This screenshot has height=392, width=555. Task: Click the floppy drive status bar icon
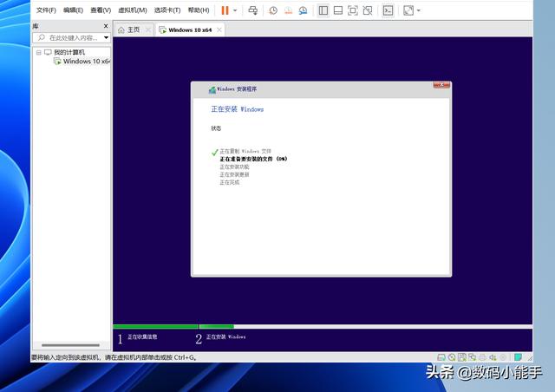[x=462, y=357]
